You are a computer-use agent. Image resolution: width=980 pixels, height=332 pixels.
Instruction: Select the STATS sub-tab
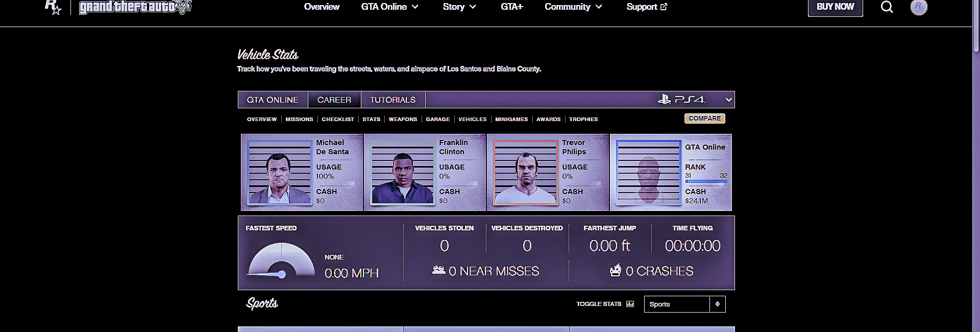click(x=372, y=119)
